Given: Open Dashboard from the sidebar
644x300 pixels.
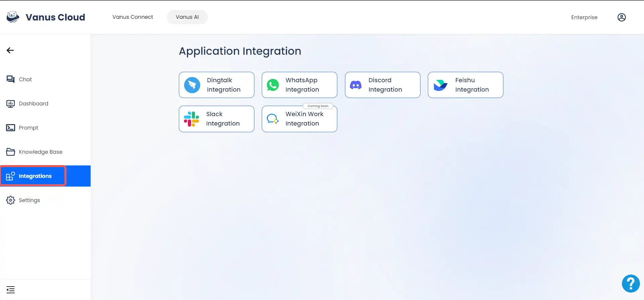Looking at the screenshot, I should (x=45, y=104).
